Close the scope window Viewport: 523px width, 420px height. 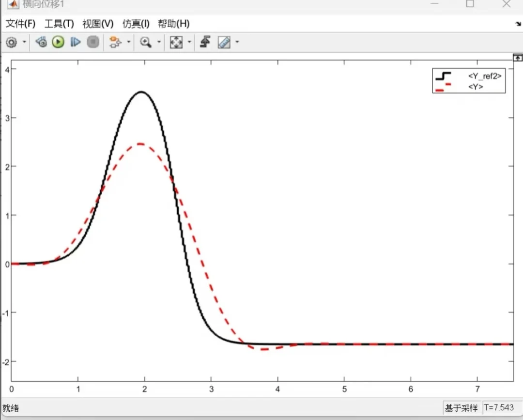[x=507, y=4]
